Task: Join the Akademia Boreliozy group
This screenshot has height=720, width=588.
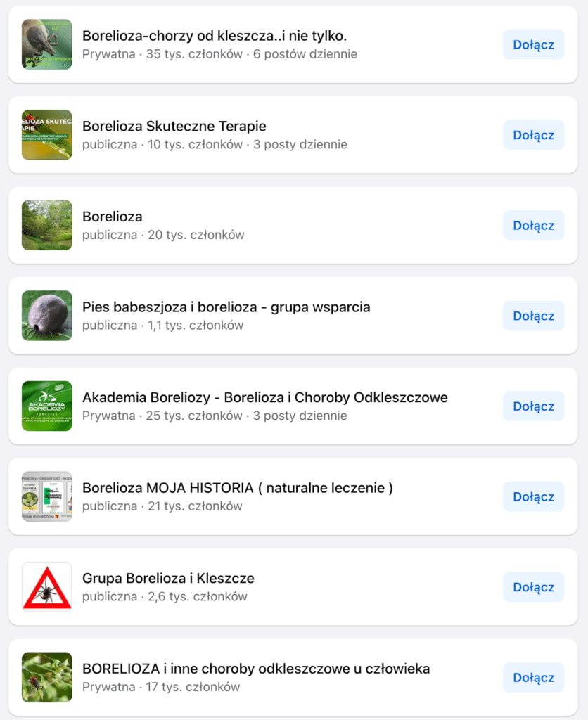Action: (x=533, y=406)
